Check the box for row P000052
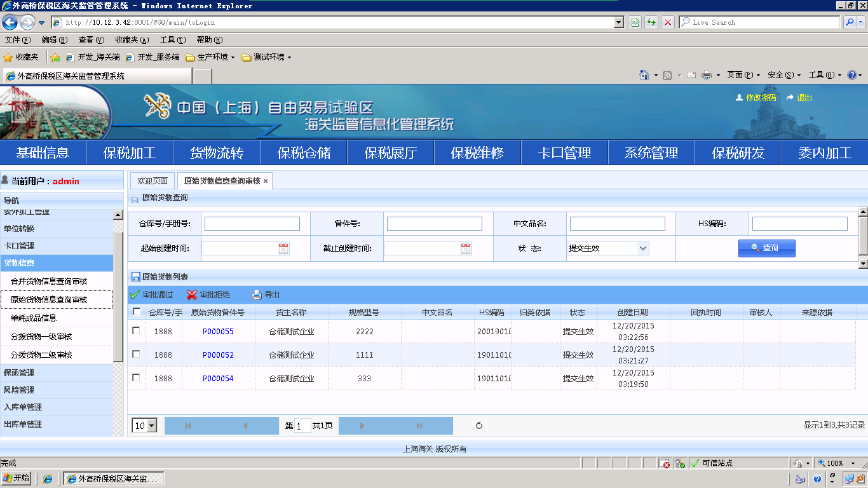 tap(136, 355)
